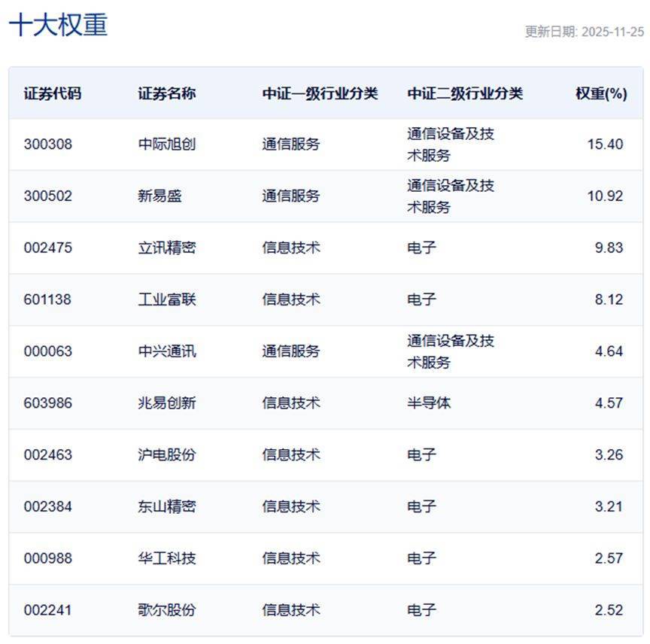Click 电子 in the 沪电股份 row
Screen dimensions: 650x644
421,455
